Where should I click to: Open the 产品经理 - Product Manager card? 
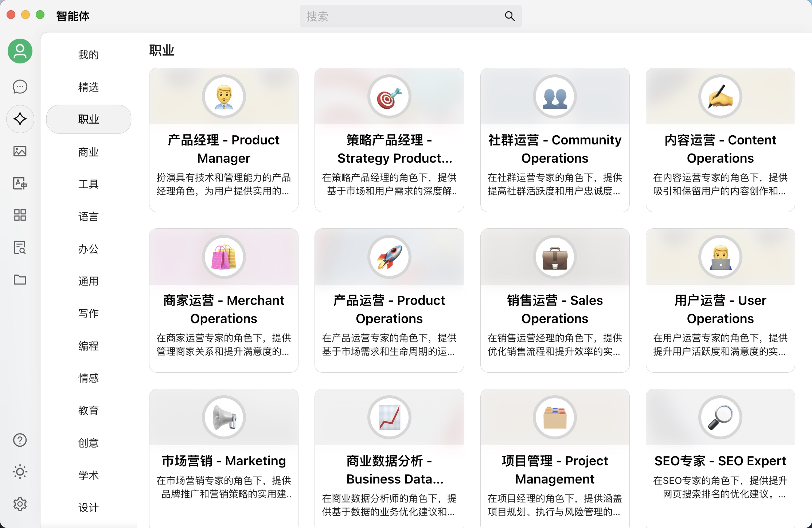(x=223, y=149)
